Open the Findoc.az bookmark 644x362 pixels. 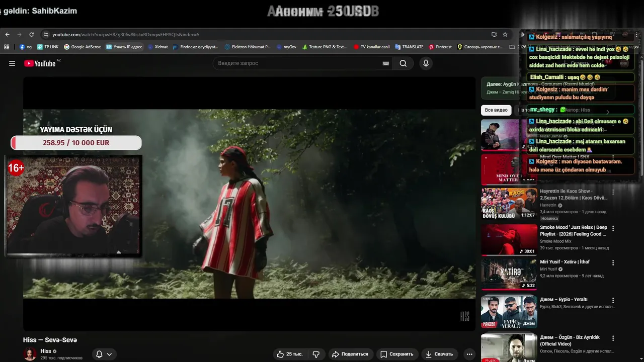click(x=196, y=47)
